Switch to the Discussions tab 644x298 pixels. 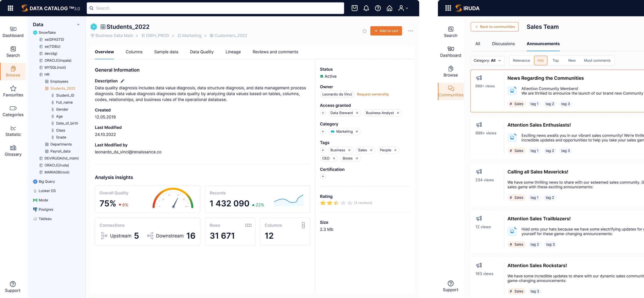click(503, 44)
